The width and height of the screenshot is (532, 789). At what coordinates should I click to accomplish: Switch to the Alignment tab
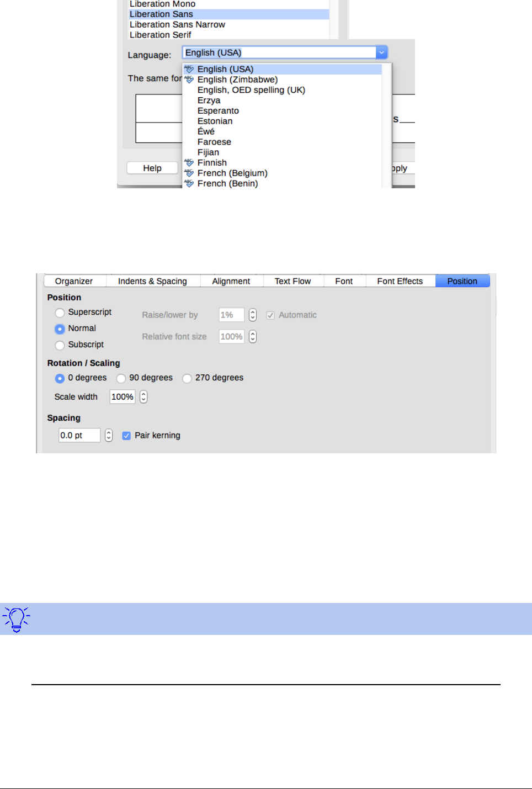tap(231, 281)
